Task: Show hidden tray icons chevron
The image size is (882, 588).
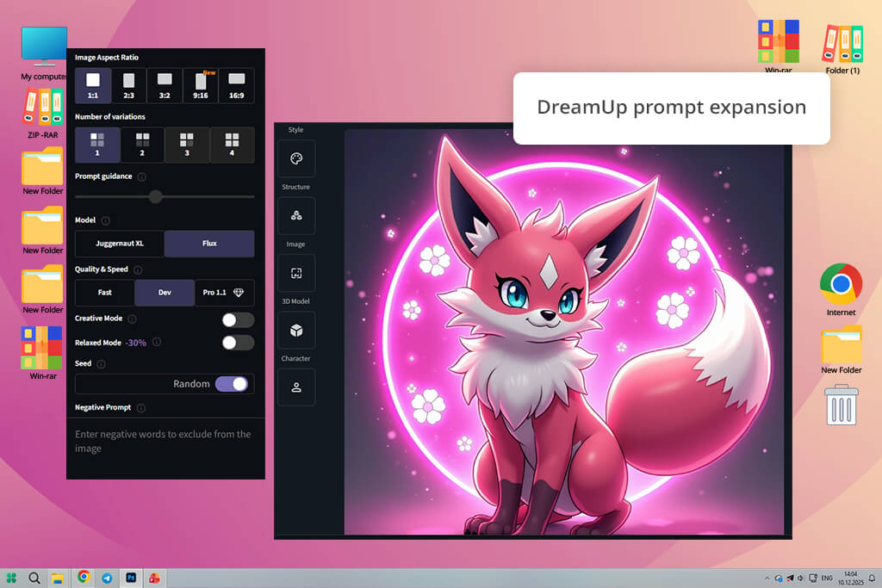Action: 767,578
